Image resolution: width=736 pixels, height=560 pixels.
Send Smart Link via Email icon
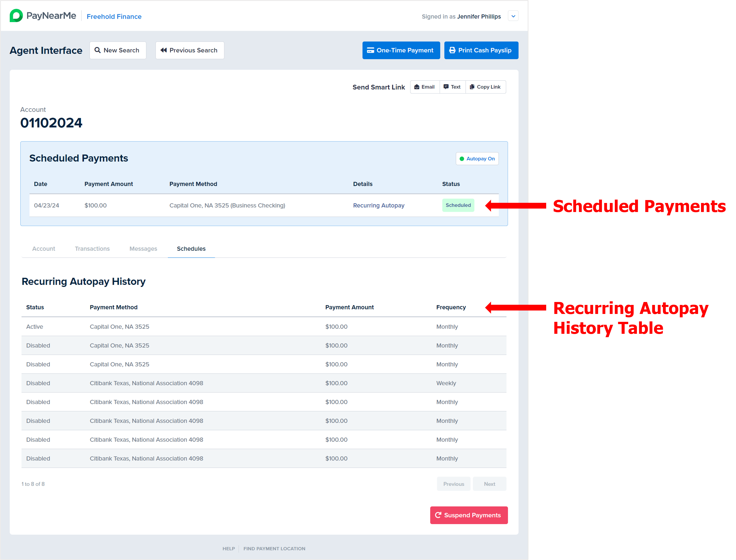coord(416,87)
